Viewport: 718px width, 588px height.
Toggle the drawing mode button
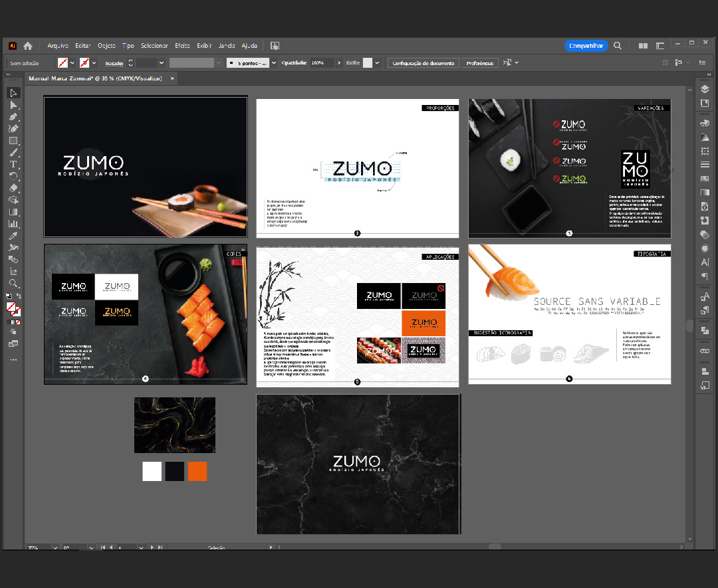(x=13, y=332)
